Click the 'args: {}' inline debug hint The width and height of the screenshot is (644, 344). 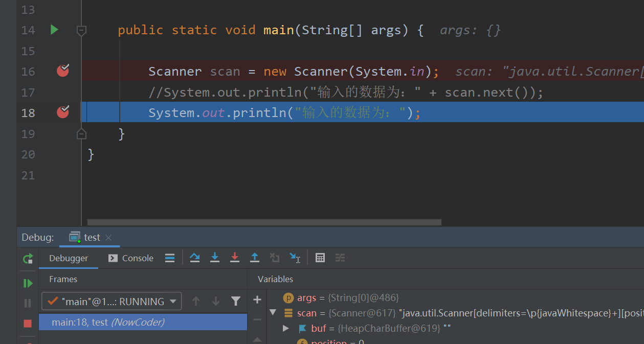tap(470, 31)
